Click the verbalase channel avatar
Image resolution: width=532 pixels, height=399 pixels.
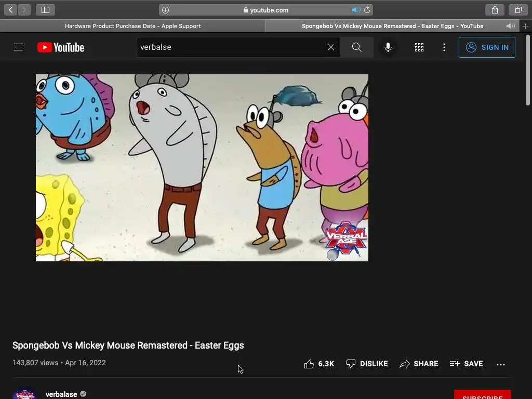point(25,393)
